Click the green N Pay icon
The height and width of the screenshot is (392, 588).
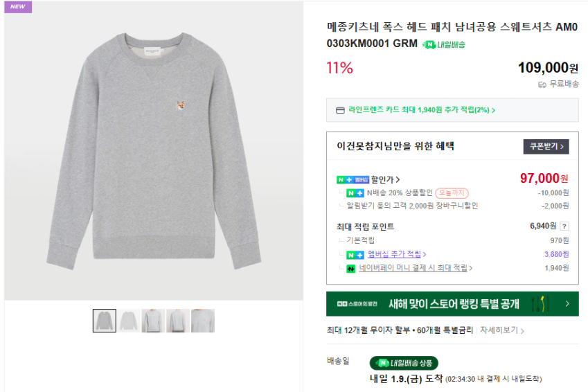[x=351, y=267]
